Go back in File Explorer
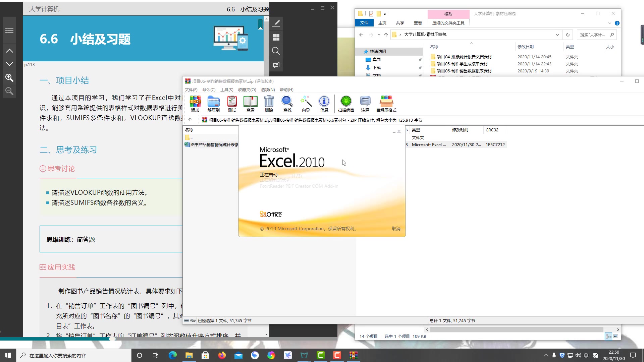The image size is (644, 362). click(x=361, y=35)
